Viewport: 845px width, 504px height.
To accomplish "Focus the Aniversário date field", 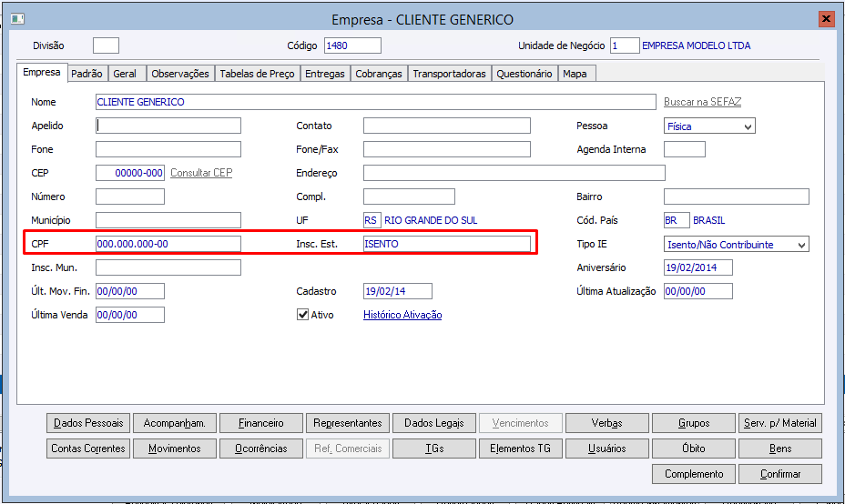I will click(697, 267).
